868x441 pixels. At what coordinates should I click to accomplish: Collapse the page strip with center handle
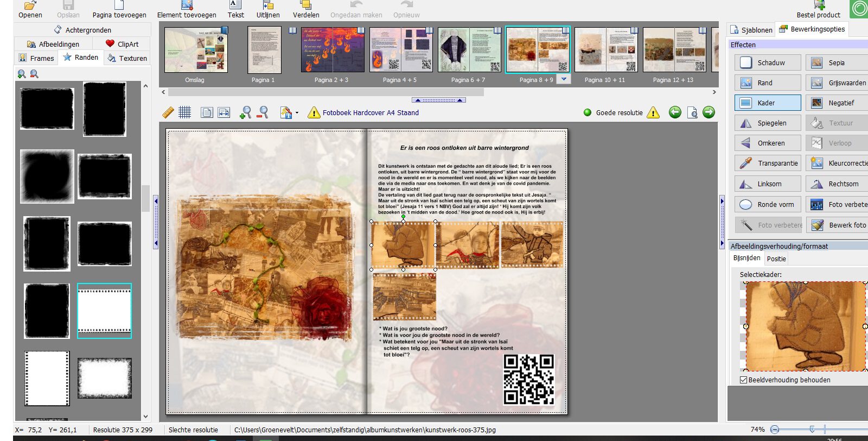[438, 100]
